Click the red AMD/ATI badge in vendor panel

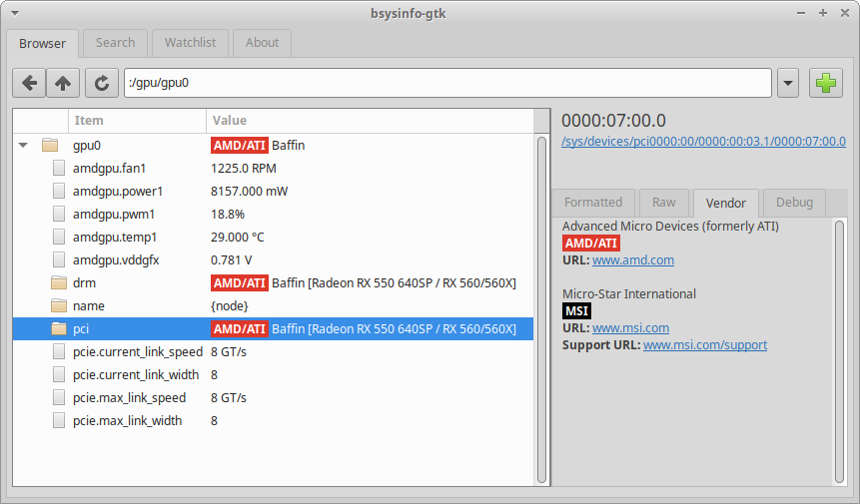[590, 244]
